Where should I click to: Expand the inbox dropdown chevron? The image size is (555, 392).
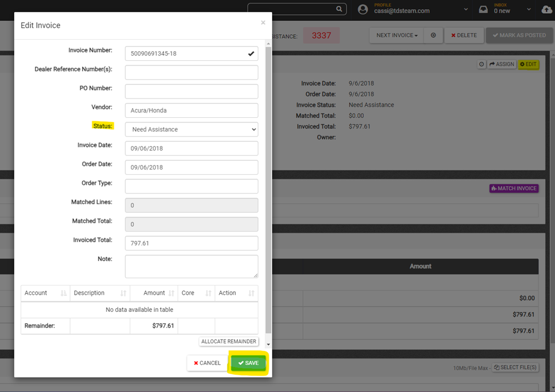(x=529, y=9)
